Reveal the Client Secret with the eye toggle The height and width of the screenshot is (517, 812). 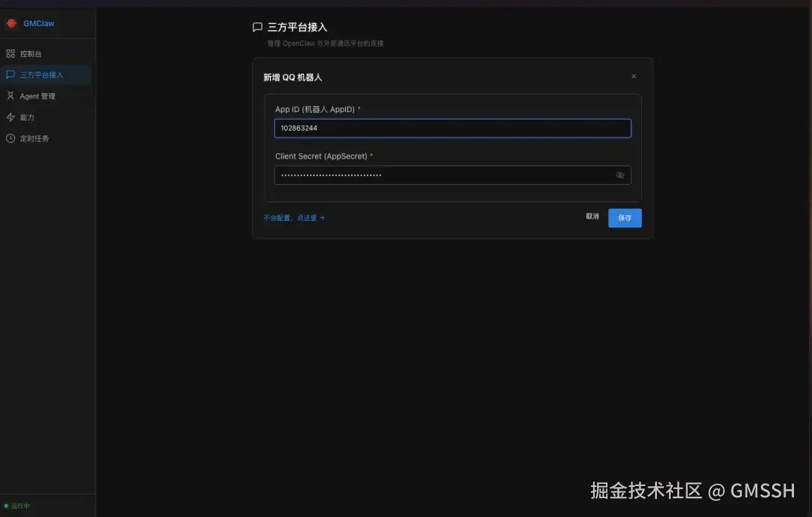pos(620,175)
